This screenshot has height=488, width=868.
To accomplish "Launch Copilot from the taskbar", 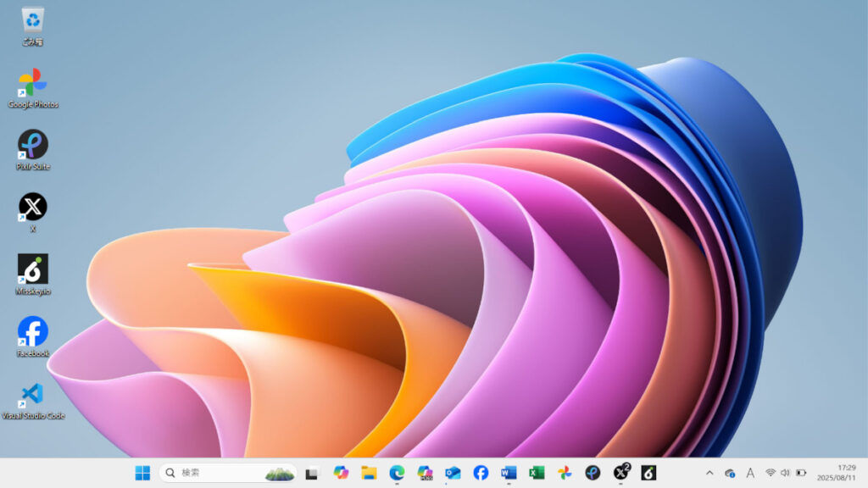I will [x=341, y=473].
